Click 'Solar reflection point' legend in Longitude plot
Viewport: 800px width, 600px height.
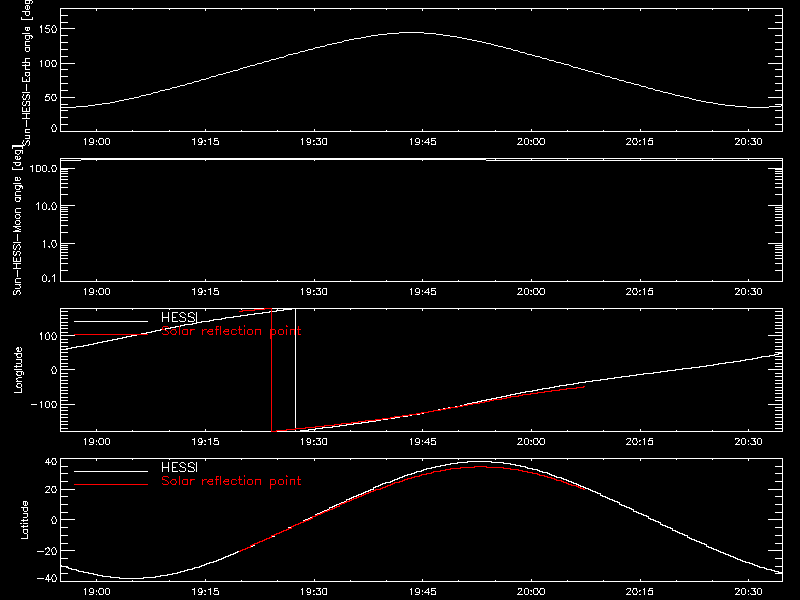coord(231,331)
